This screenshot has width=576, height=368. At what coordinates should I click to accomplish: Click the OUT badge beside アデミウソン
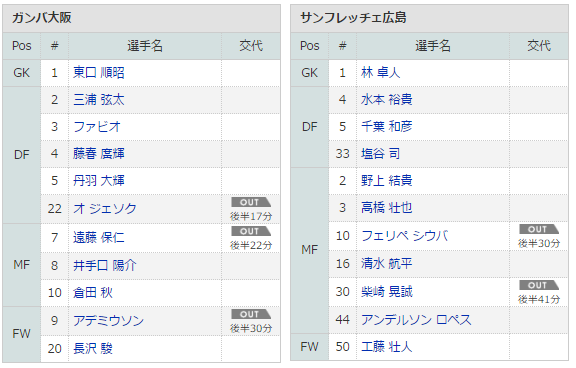point(251,314)
